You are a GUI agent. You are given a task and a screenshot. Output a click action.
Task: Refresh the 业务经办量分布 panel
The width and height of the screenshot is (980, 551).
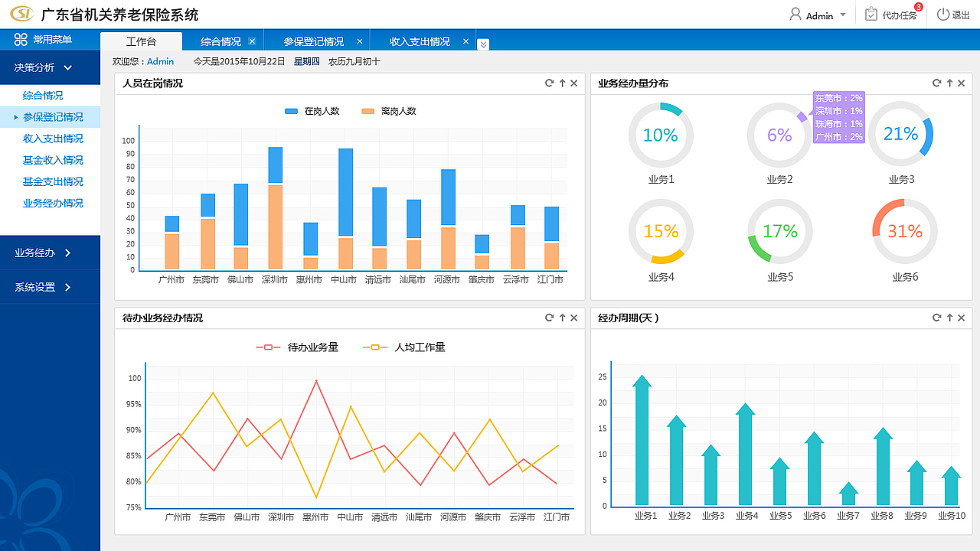click(x=936, y=83)
